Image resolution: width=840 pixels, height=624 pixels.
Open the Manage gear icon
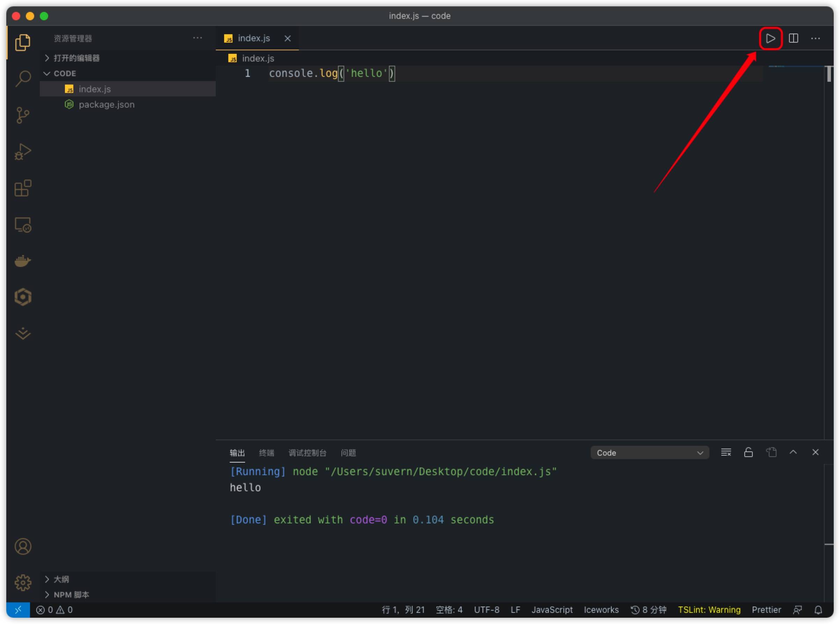23,583
